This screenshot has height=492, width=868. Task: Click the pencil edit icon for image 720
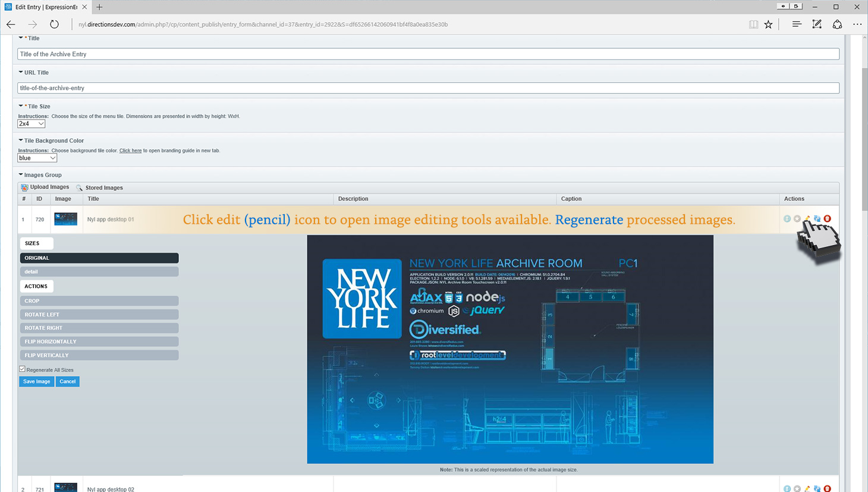tap(807, 219)
